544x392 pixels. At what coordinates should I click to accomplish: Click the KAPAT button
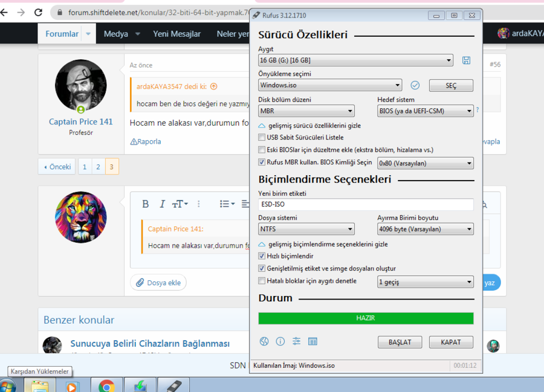pyautogui.click(x=451, y=342)
